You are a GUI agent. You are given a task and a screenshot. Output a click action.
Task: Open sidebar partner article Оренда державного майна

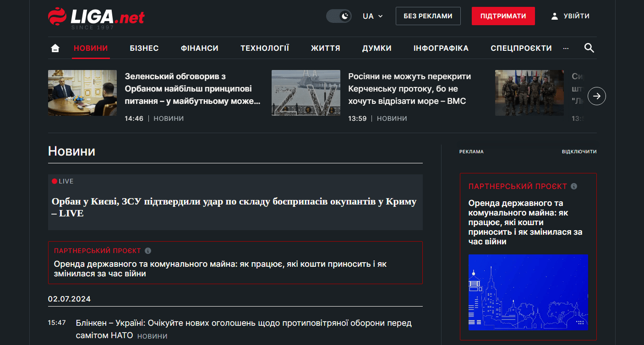click(x=525, y=222)
